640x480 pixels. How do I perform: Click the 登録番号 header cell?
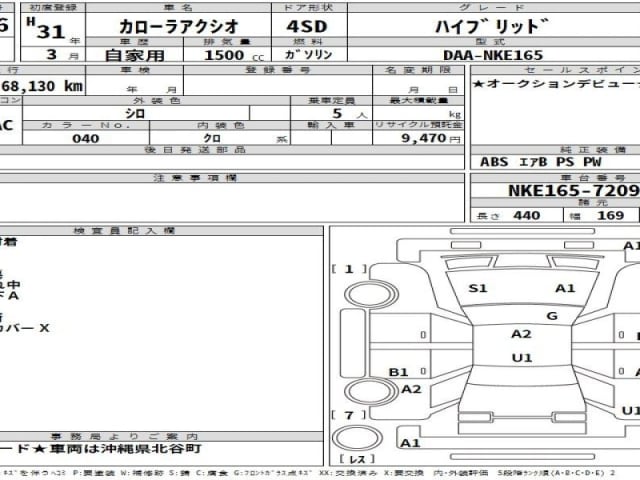[278, 70]
